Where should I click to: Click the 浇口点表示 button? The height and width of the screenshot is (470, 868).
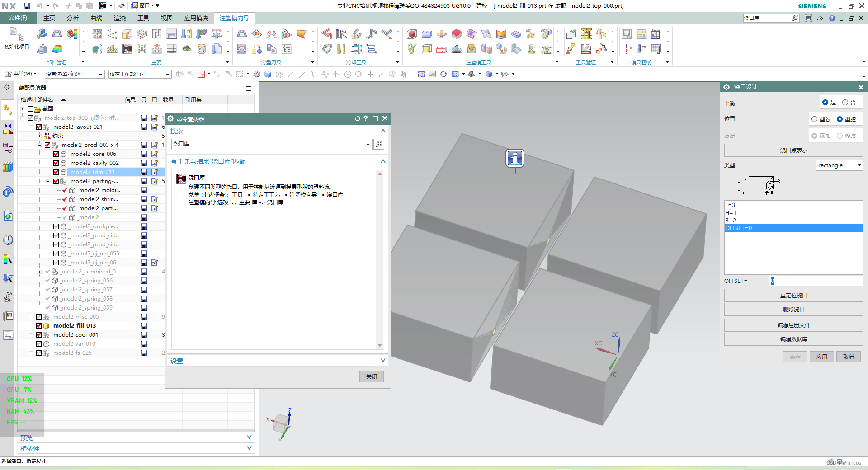(793, 150)
